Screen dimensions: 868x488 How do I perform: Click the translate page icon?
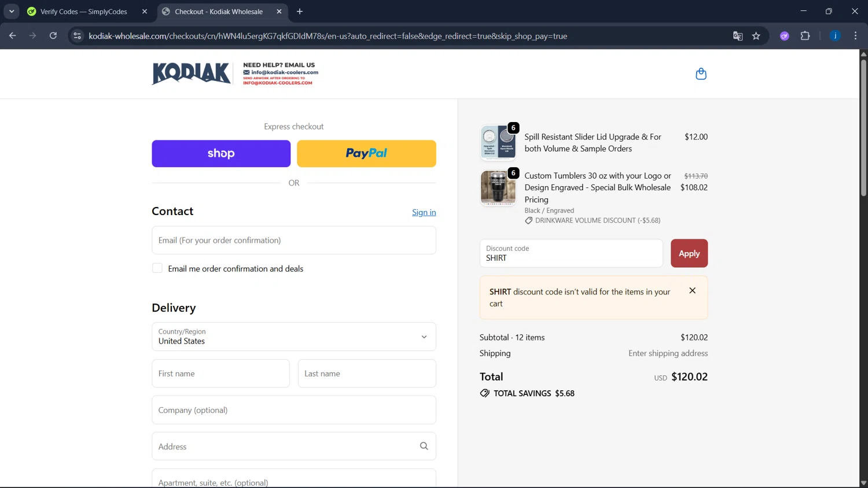pos(738,36)
